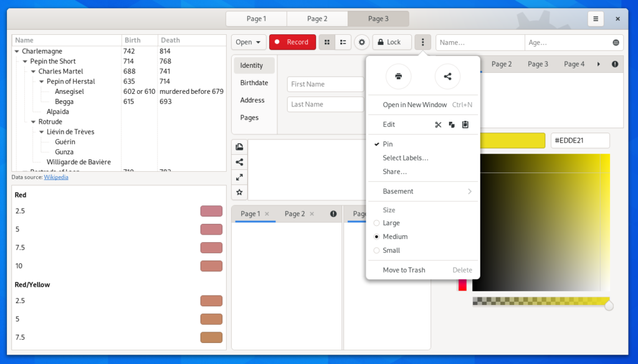Uncheck the Pin option

388,144
